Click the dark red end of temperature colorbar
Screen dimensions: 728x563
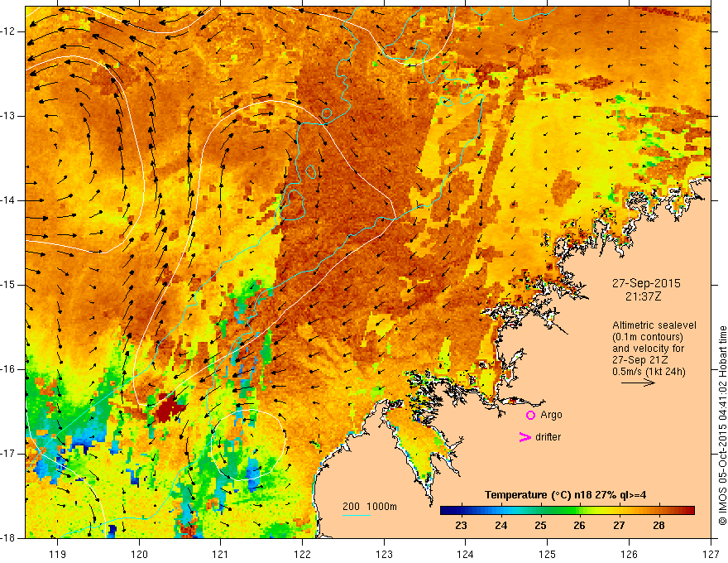[x=690, y=511]
